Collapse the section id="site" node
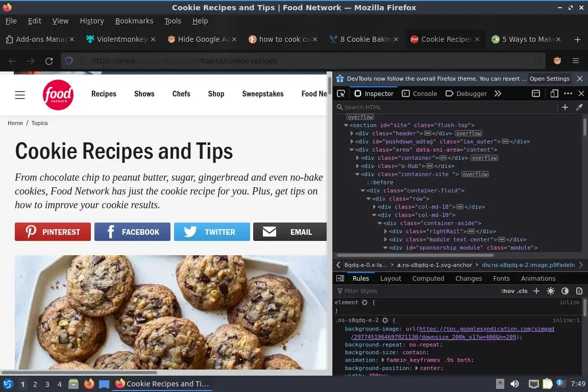The height and width of the screenshot is (392, 588). point(346,125)
